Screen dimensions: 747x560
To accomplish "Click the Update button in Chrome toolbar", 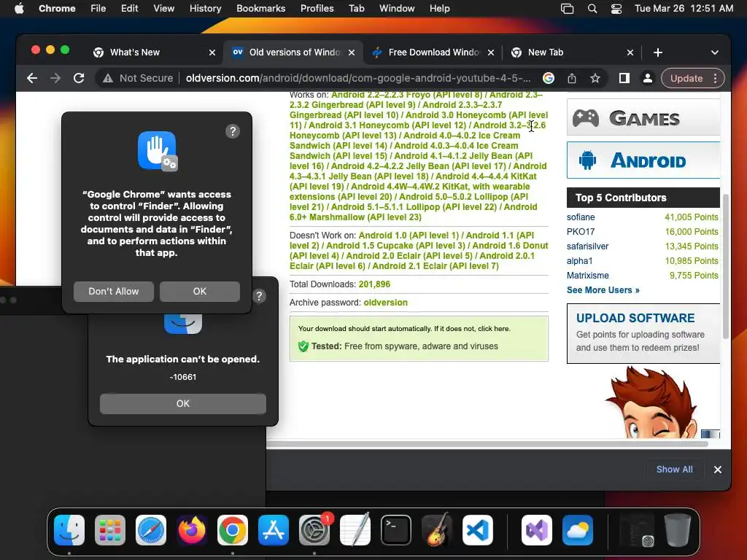I will tap(686, 78).
